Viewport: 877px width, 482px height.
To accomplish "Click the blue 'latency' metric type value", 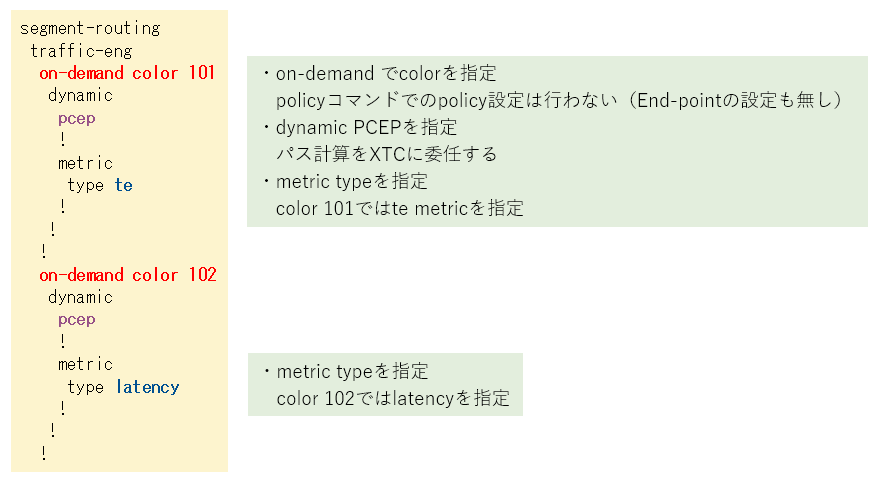I will tap(148, 387).
